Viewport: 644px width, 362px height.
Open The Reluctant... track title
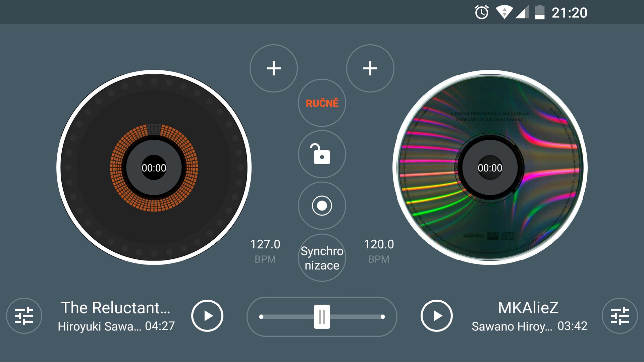pyautogui.click(x=115, y=308)
